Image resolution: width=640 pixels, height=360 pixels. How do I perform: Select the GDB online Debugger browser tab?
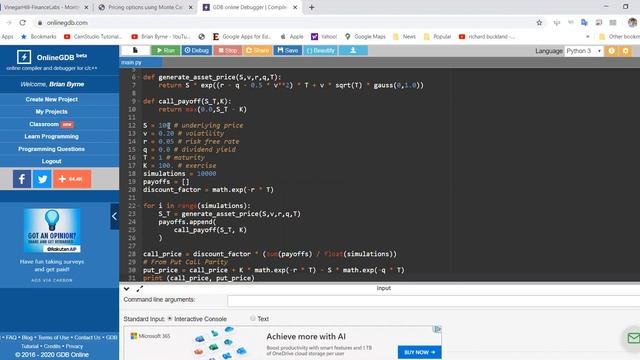pos(250,7)
